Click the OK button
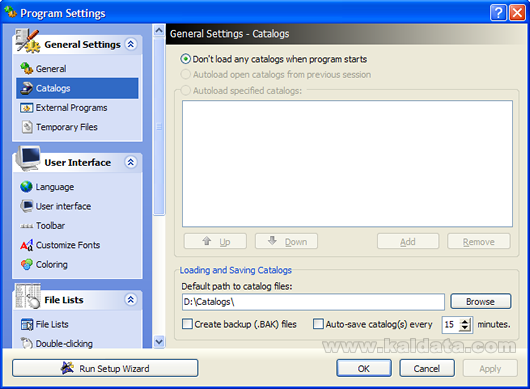The height and width of the screenshot is (389, 530). coord(364,368)
